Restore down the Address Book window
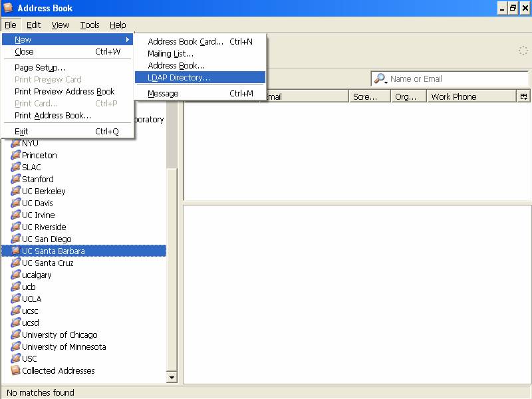 pyautogui.click(x=513, y=8)
